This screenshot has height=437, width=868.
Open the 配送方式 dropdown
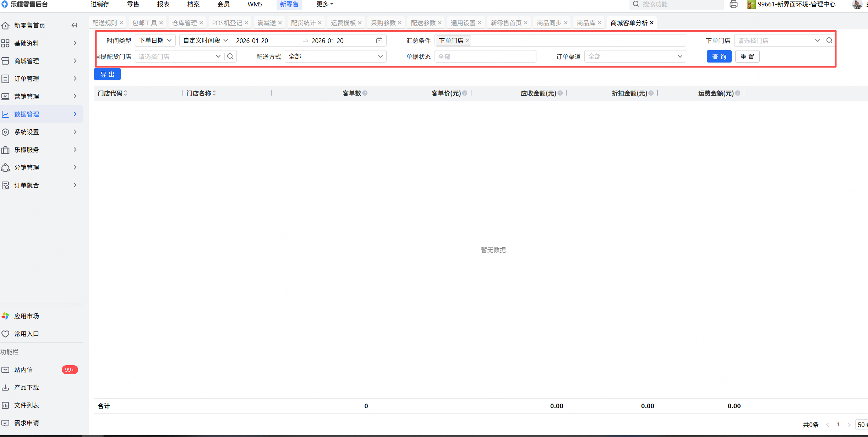point(335,56)
